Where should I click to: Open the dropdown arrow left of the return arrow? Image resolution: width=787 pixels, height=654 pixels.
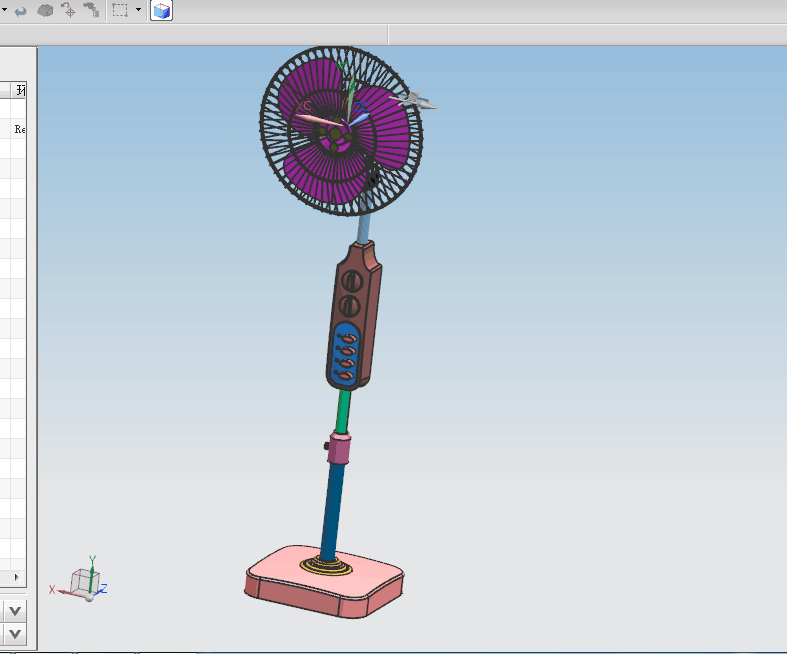[4, 10]
